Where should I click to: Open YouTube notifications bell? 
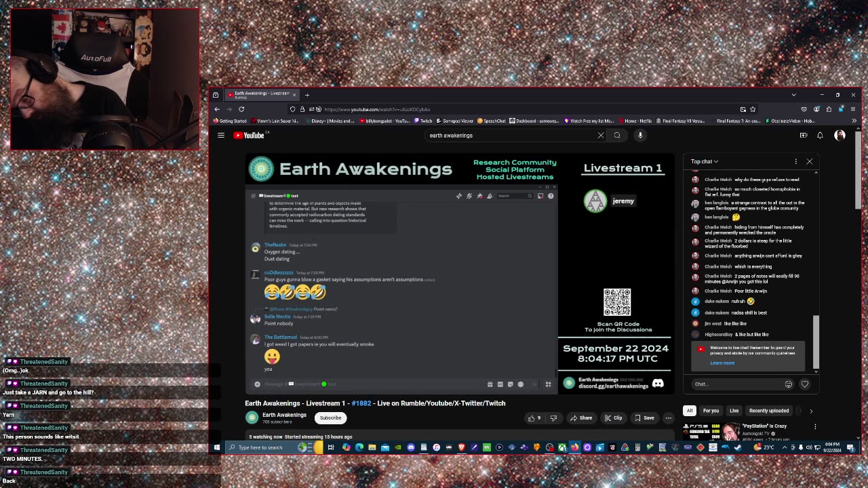point(820,136)
